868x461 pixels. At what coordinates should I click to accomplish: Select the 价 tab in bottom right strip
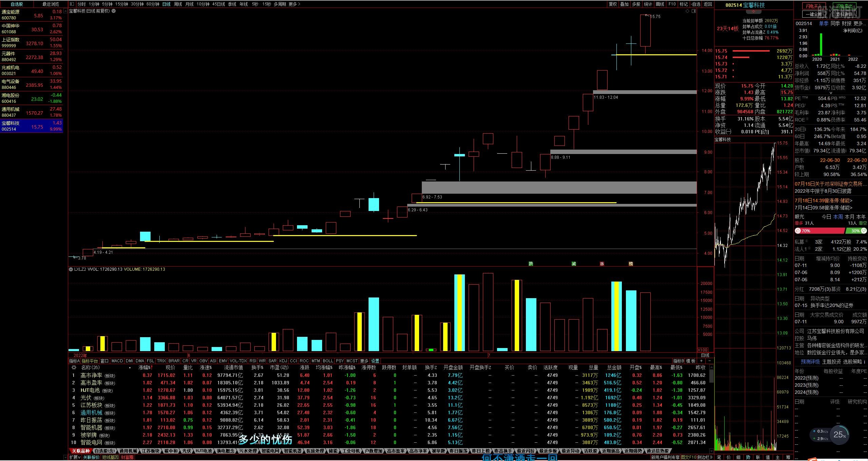729,457
